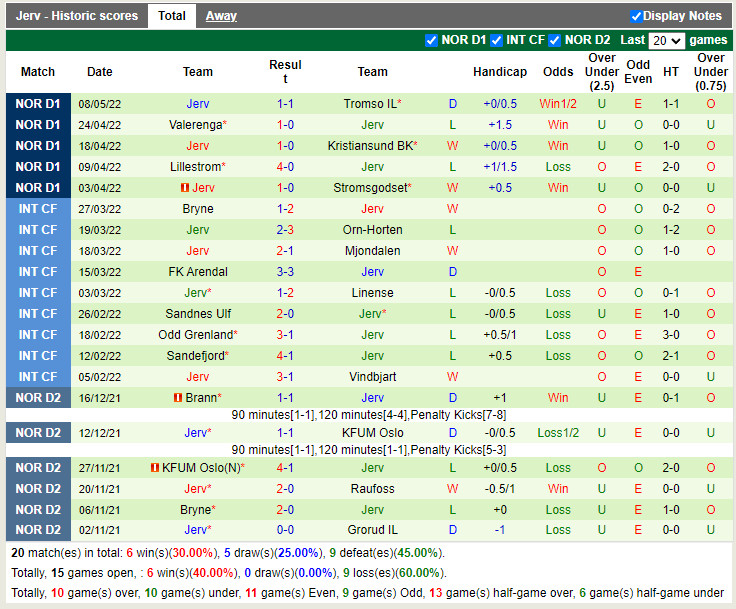Click the 3-3 score versus FK Arendal
This screenshot has height=609, width=736.
[285, 272]
